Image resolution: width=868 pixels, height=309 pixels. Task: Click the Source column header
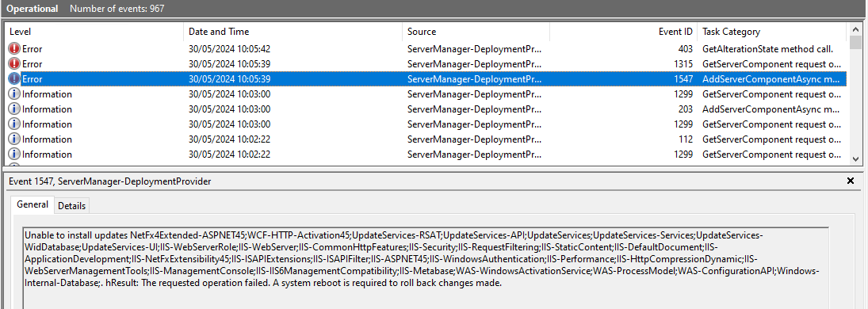(476, 32)
